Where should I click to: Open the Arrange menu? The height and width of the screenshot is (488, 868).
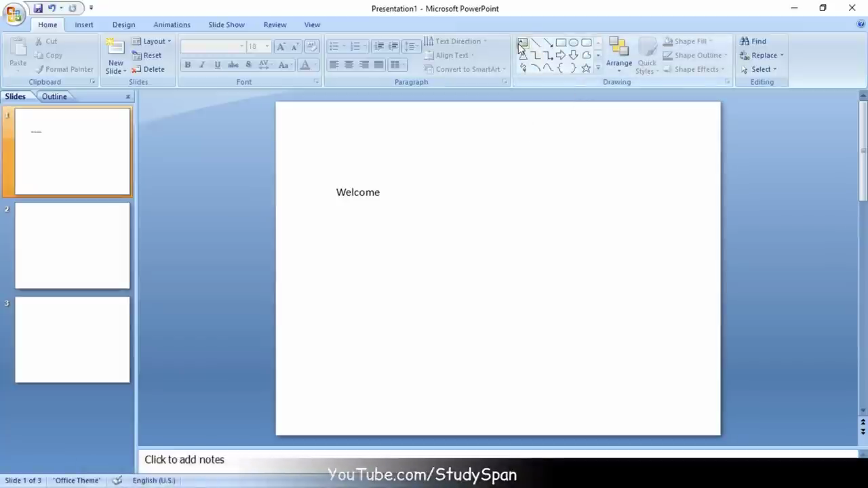618,56
